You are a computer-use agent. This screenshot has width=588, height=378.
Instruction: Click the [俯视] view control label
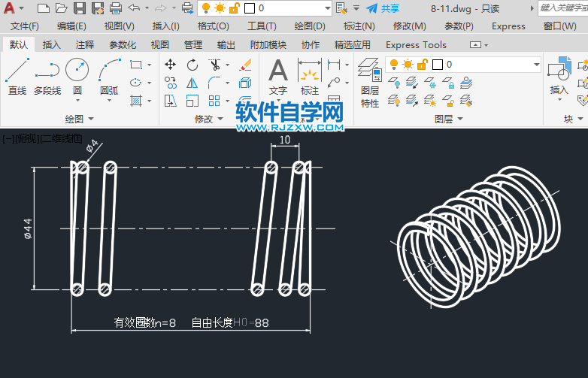pos(27,138)
